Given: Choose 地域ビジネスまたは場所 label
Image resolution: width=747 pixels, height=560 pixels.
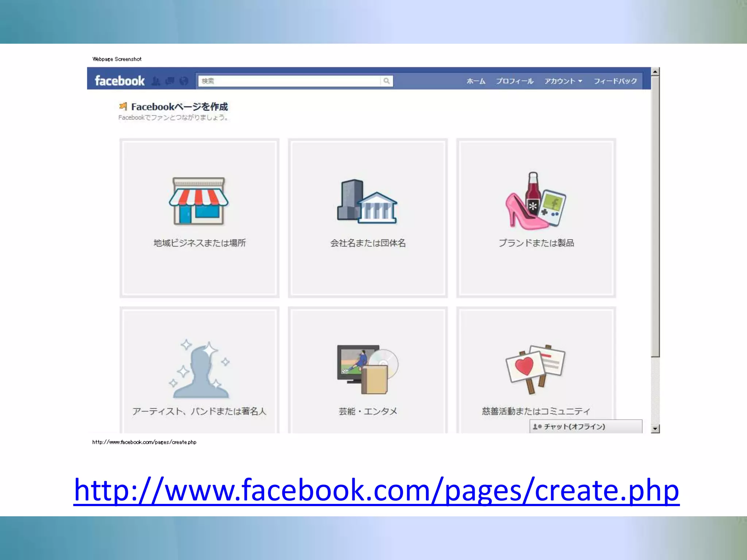Looking at the screenshot, I should 200,243.
